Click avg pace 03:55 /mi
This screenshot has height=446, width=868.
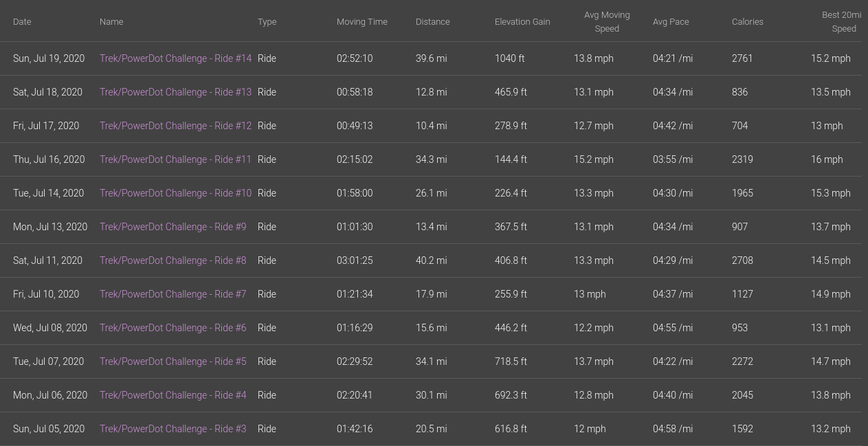(673, 159)
